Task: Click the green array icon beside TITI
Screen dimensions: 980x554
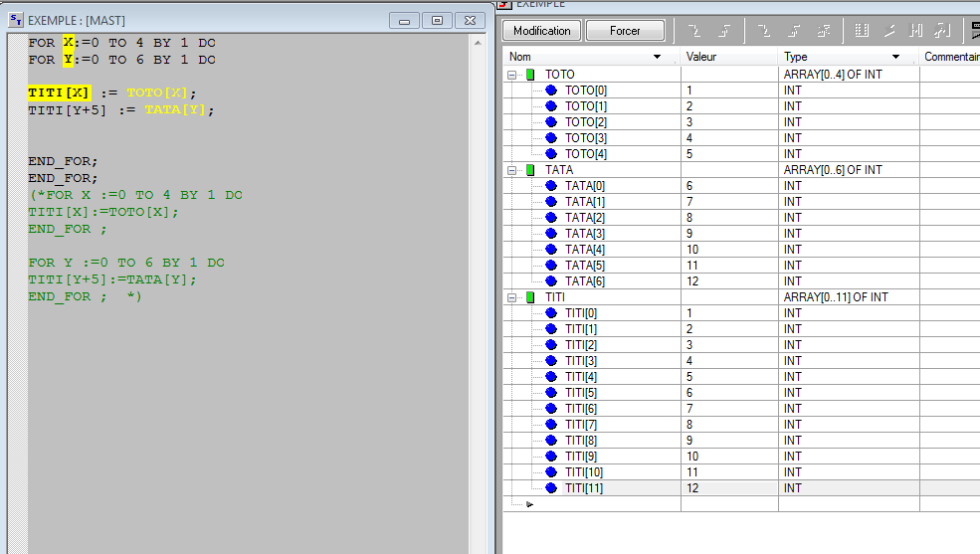Action: [530, 297]
